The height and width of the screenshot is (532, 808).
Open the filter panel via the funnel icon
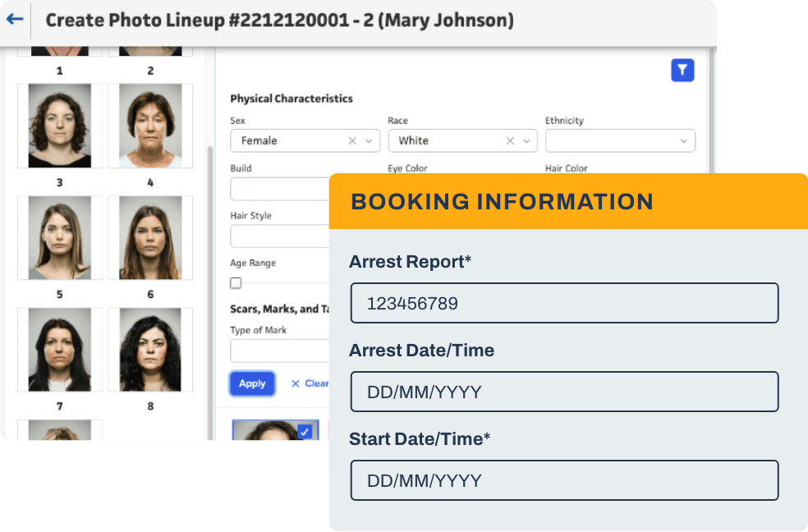pos(682,71)
